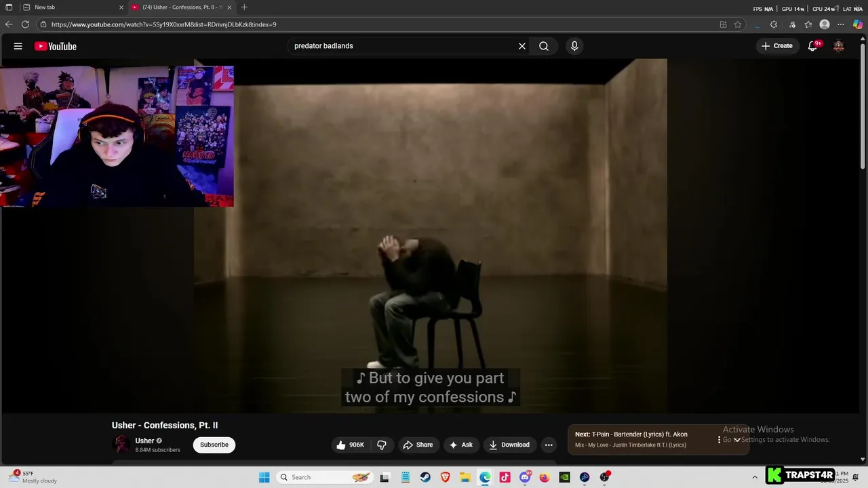Open more actions (three dots) under video
Image resolution: width=868 pixels, height=488 pixels.
click(x=549, y=445)
